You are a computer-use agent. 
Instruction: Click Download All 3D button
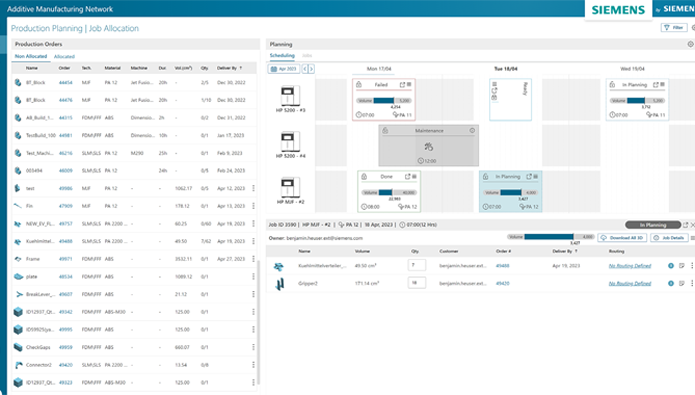click(x=622, y=238)
